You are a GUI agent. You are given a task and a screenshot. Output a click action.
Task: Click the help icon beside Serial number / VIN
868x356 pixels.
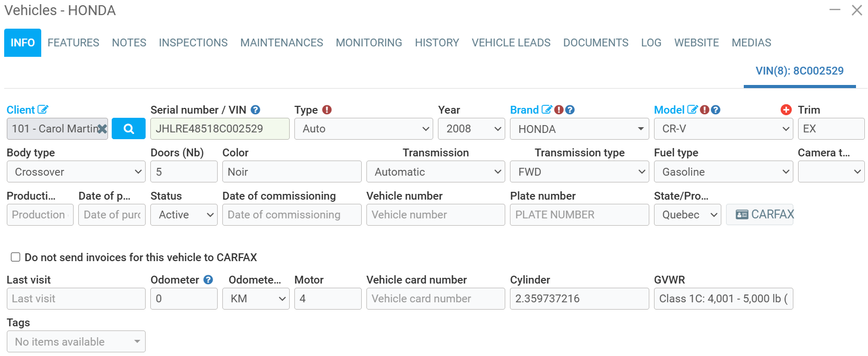pos(255,109)
